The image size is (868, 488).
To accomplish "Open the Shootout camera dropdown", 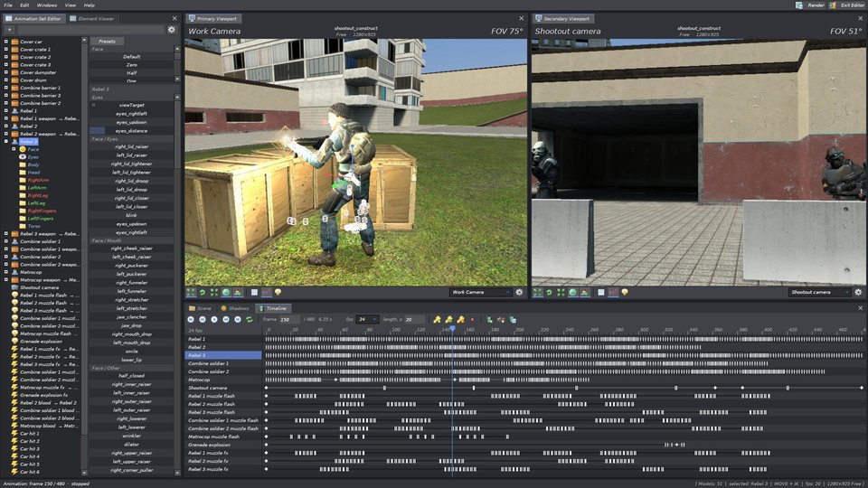I will (x=820, y=292).
